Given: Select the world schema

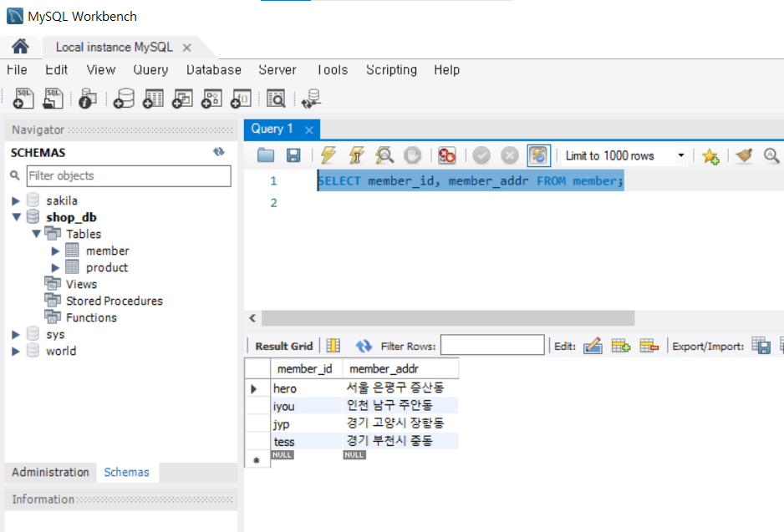Looking at the screenshot, I should coord(61,351).
